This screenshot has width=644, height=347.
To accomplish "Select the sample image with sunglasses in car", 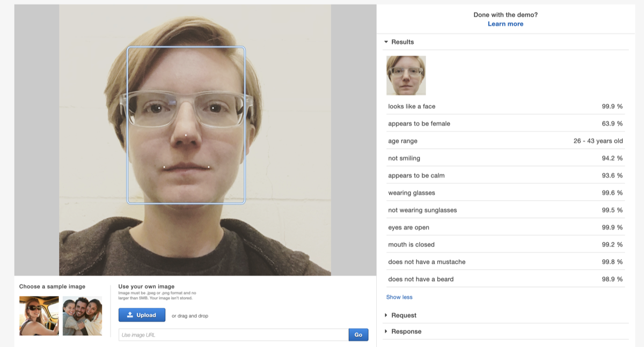I will (39, 316).
